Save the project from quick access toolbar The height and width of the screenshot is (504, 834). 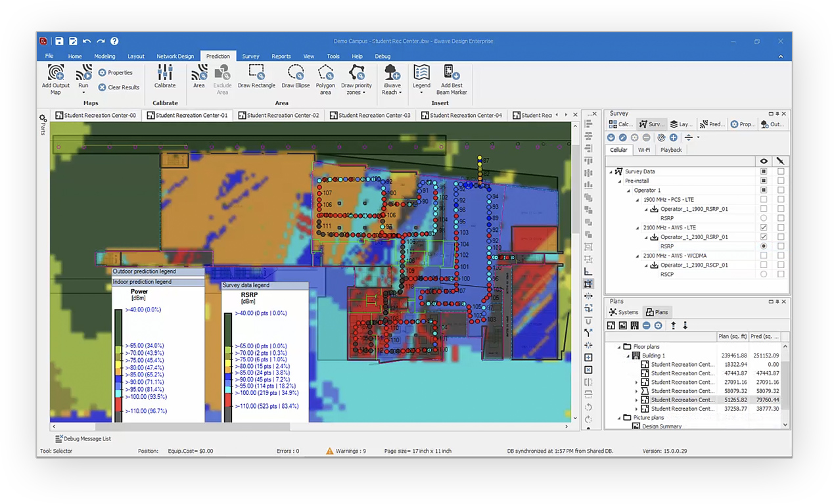coord(59,41)
